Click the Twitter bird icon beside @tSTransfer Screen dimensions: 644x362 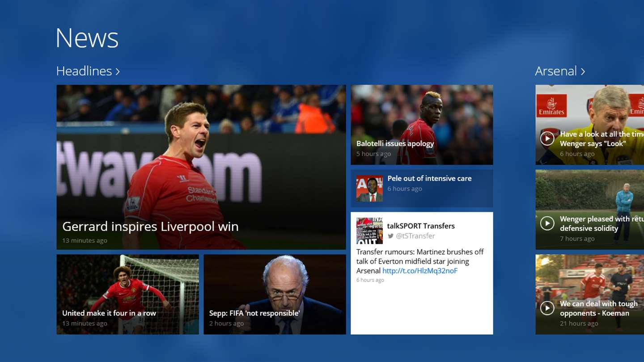coord(391,236)
